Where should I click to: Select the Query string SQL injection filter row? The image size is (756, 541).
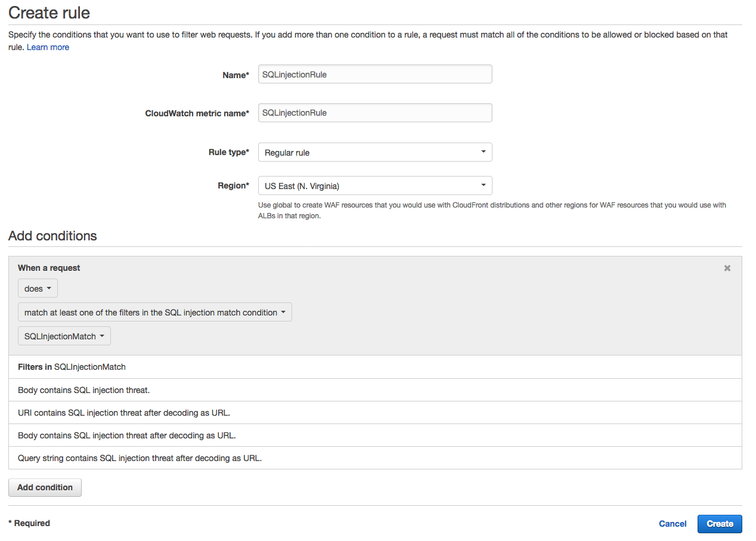tap(375, 458)
